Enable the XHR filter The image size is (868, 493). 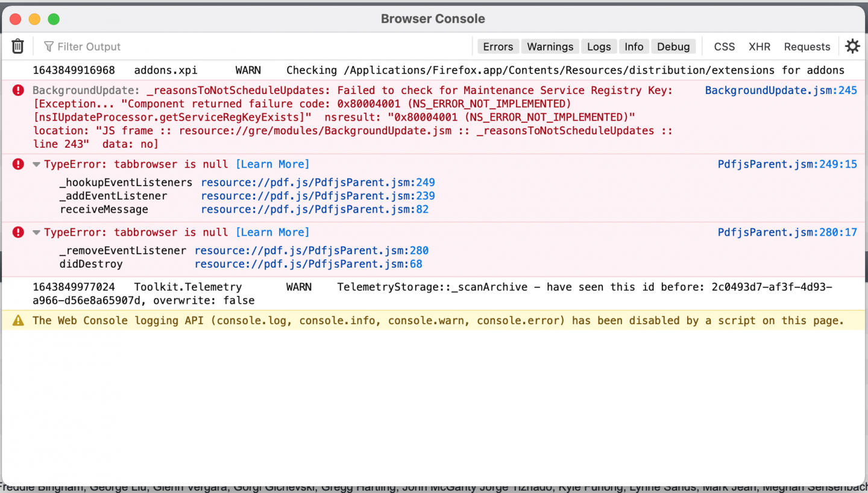tap(759, 46)
